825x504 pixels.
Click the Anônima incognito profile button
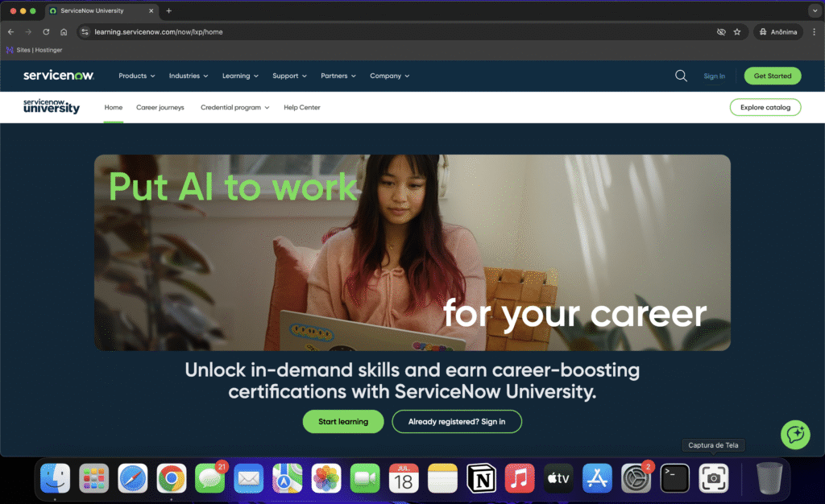coord(778,32)
